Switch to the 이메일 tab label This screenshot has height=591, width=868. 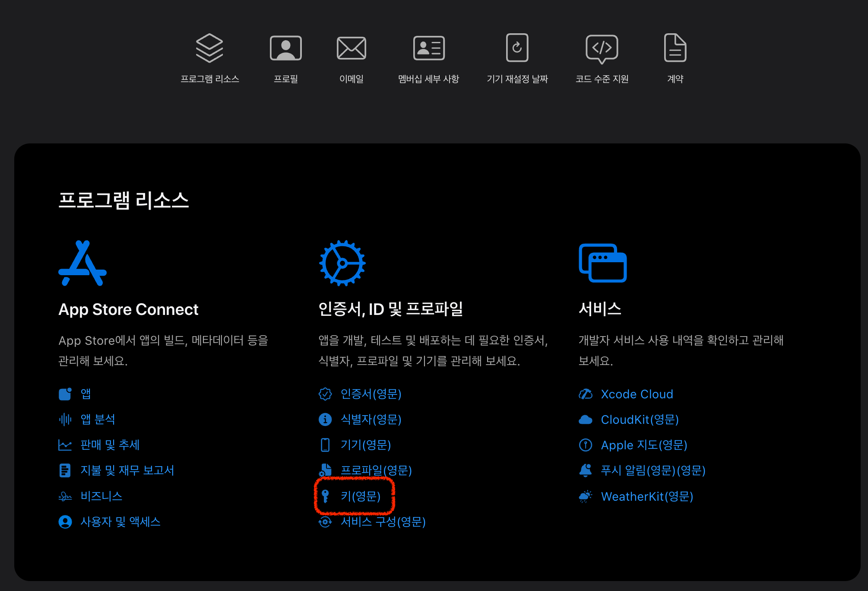pyautogui.click(x=352, y=79)
